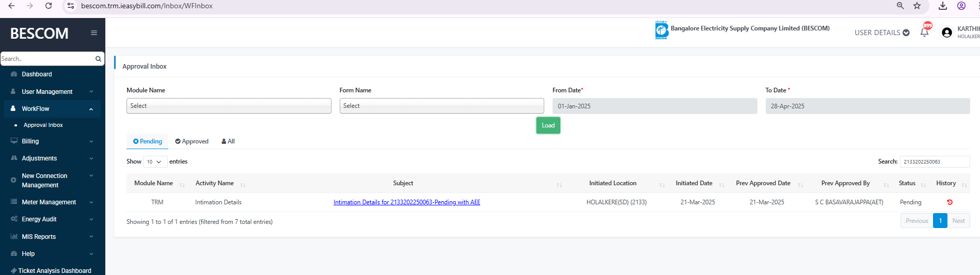The image size is (980, 275).
Task: Sort table by Module Name column arrows
Action: pyautogui.click(x=182, y=185)
